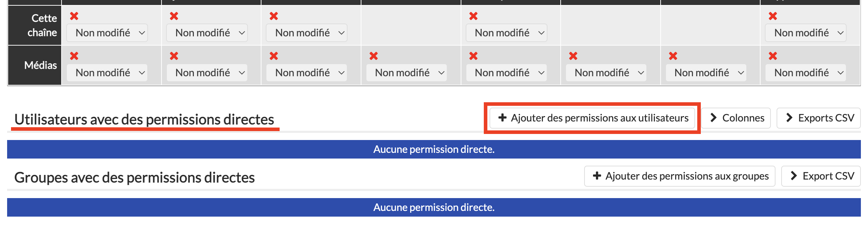Open Non modifié dropdown in Médias second column
Viewport: 868px width, 233px height.
(207, 73)
